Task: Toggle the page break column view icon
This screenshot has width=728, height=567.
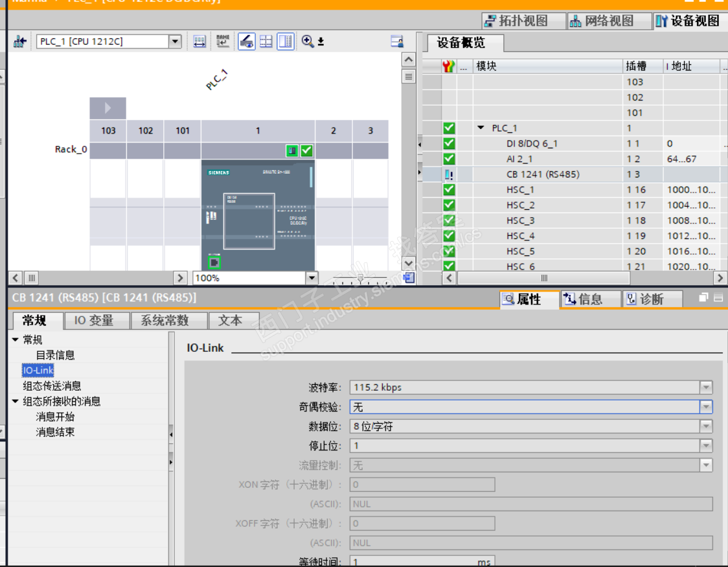Action: [286, 41]
